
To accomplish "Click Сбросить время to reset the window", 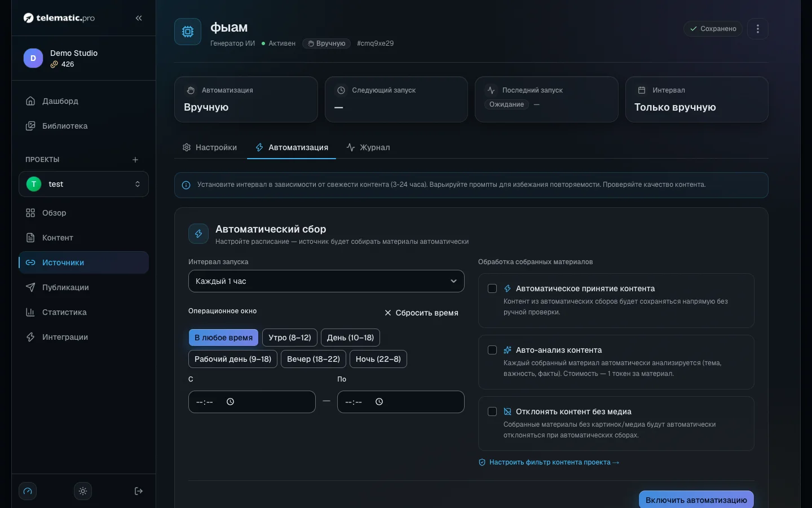I will tap(421, 313).
